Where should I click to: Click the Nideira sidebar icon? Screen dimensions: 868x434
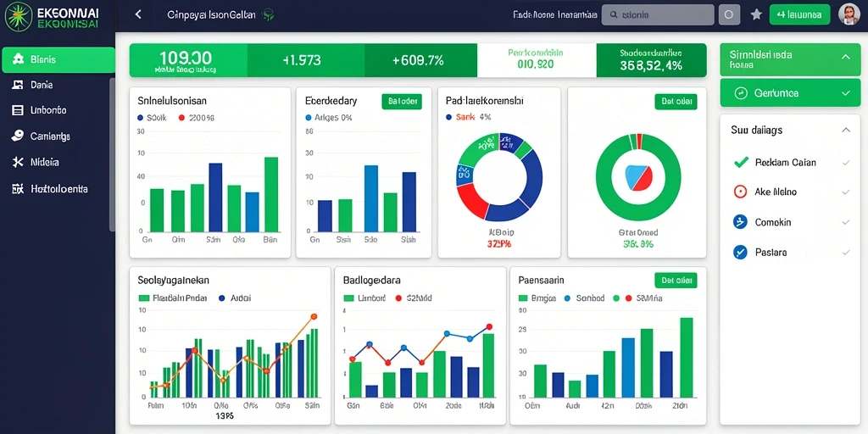click(x=18, y=162)
